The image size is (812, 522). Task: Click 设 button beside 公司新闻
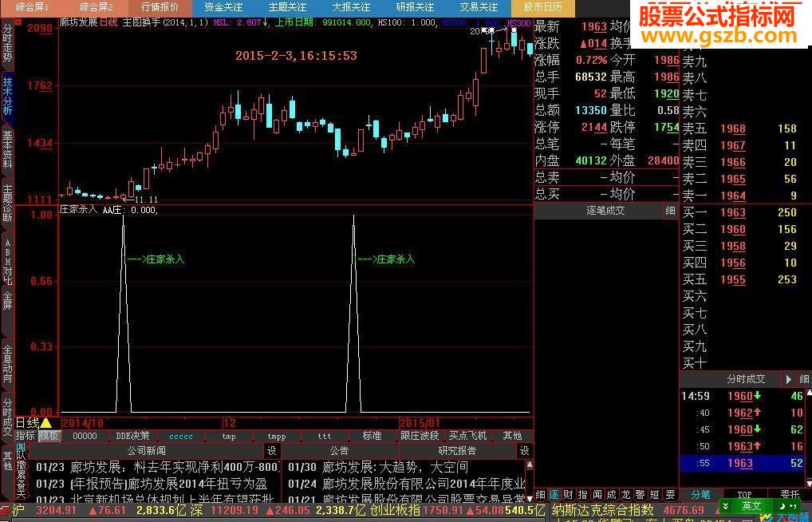tap(272, 450)
